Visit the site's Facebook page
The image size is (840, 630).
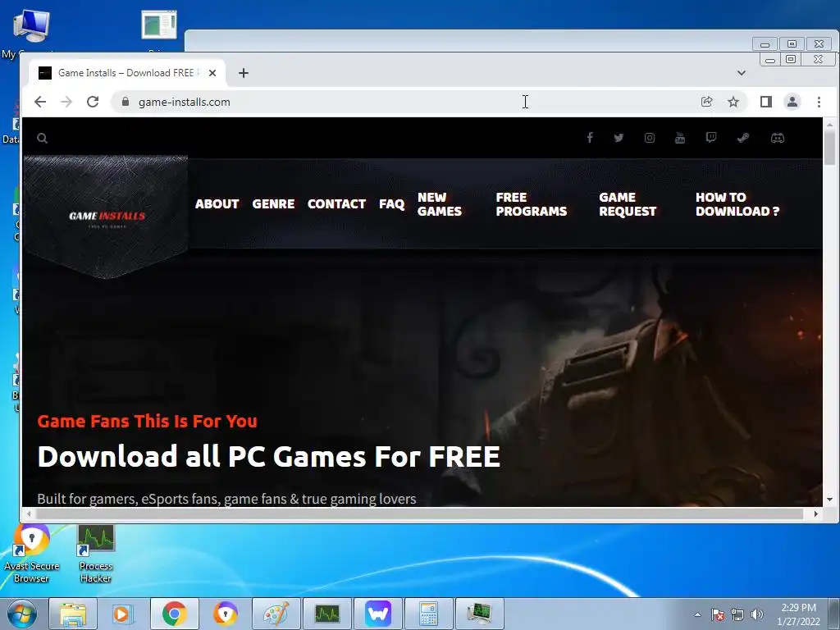point(590,138)
